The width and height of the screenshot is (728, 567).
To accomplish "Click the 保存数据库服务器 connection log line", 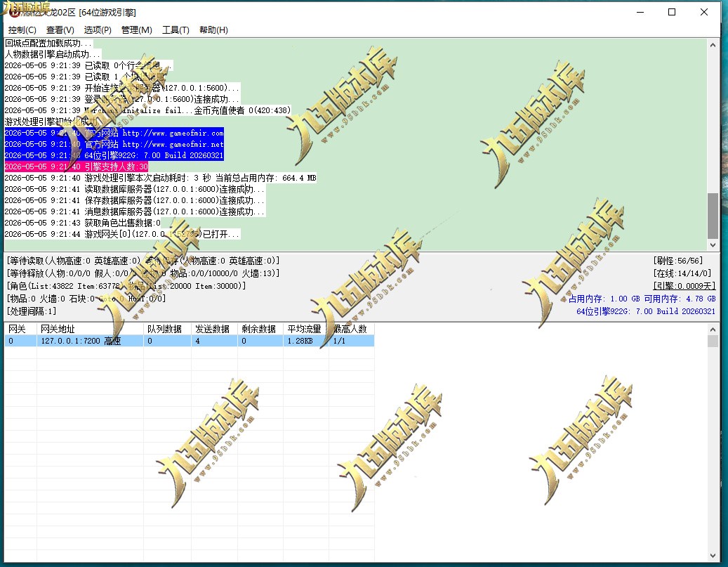I will [x=135, y=200].
